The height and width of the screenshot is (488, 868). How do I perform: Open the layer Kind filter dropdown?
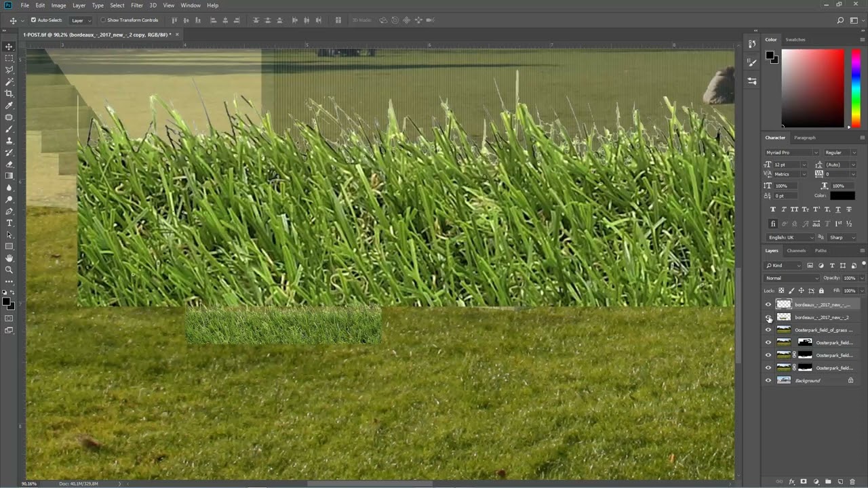coord(783,266)
